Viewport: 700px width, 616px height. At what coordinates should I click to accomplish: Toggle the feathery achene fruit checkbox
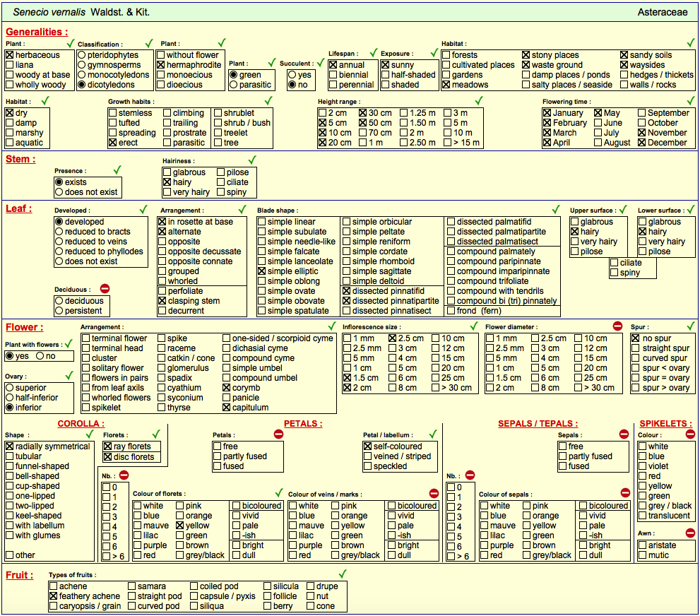click(x=53, y=596)
